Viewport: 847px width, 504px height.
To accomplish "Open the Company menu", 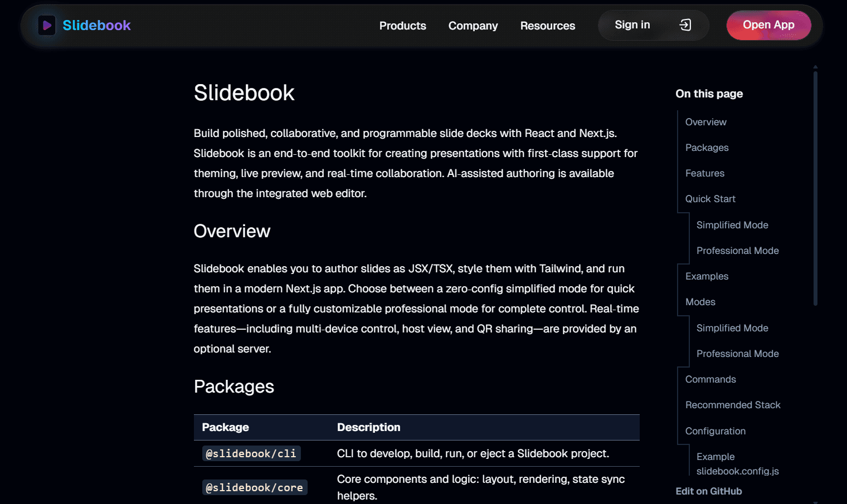I will [x=473, y=26].
